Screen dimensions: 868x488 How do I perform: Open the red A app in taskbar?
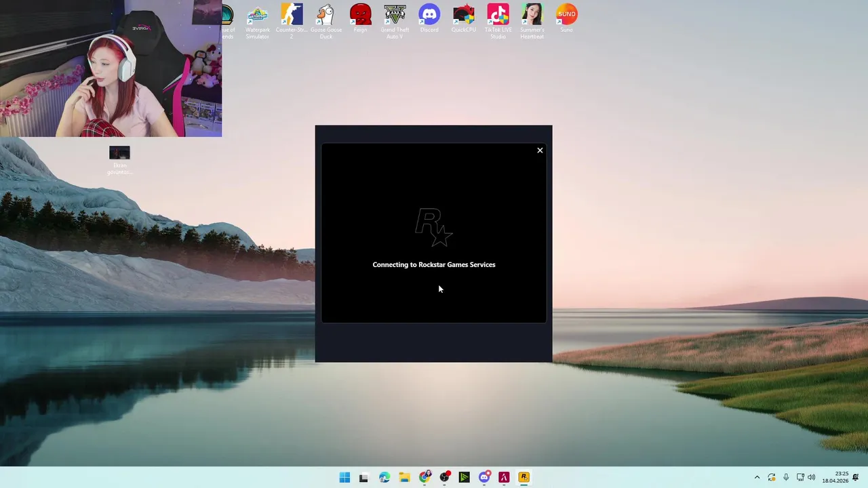(504, 477)
